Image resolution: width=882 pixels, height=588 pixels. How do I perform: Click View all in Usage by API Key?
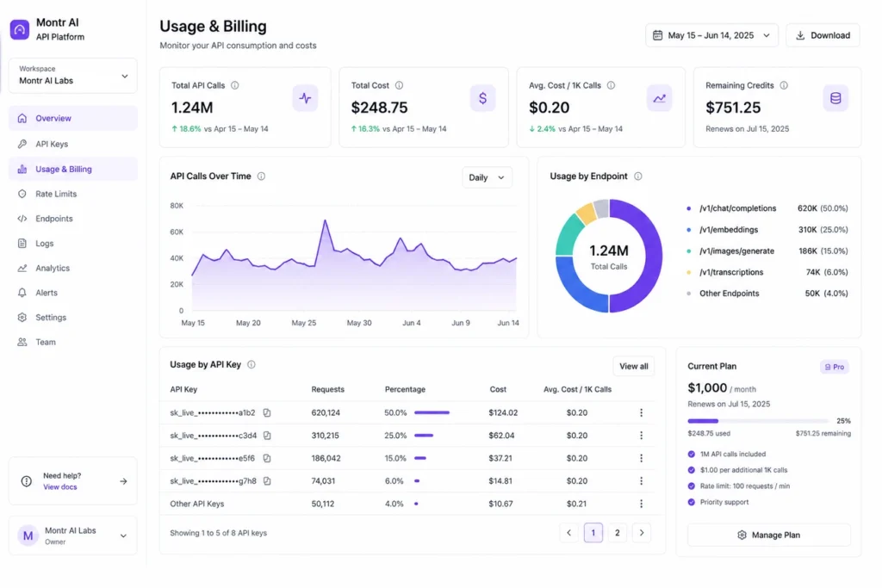633,367
